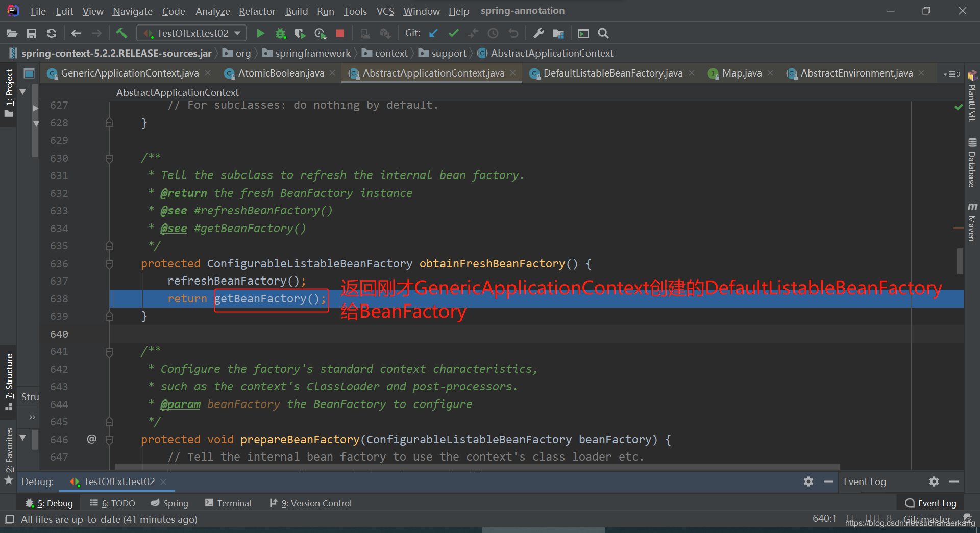The height and width of the screenshot is (533, 980).
Task: Click the 'springframework' breadcrumb
Action: point(307,54)
